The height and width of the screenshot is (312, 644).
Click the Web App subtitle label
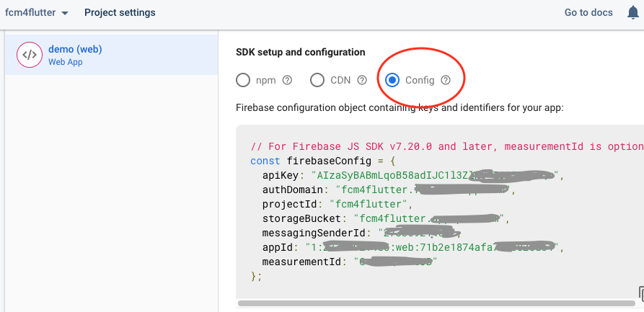click(x=66, y=62)
